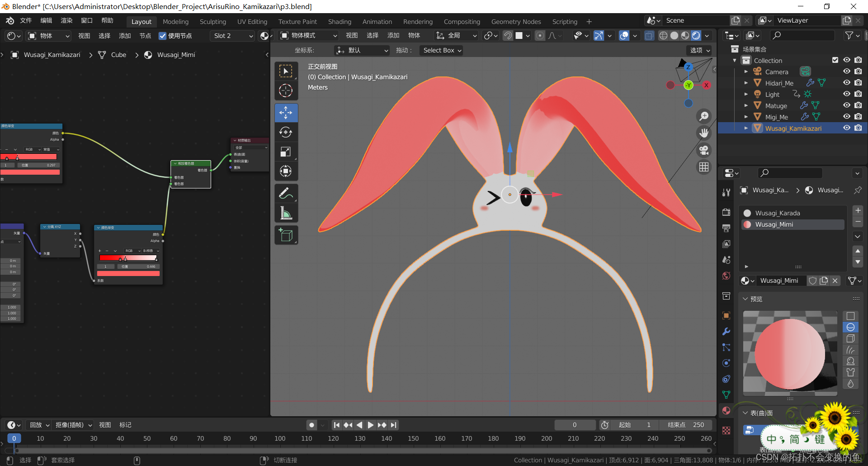Switch to the Shading workspace tab

(x=340, y=22)
